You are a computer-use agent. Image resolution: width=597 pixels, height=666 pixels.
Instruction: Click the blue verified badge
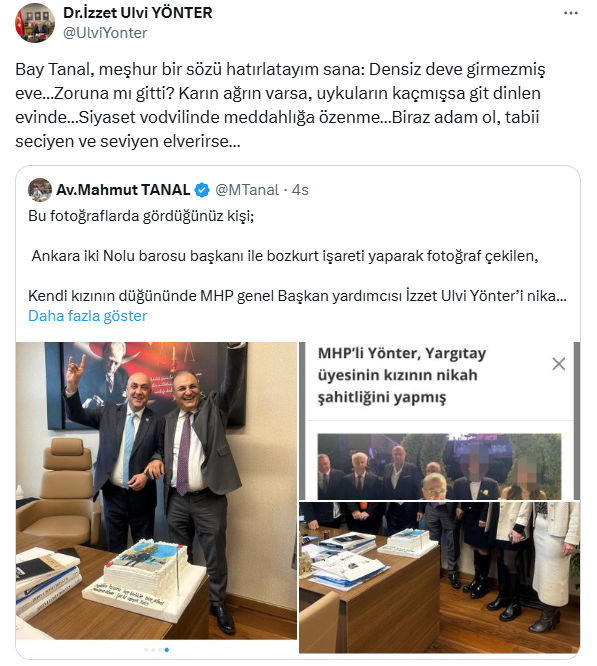click(x=202, y=190)
